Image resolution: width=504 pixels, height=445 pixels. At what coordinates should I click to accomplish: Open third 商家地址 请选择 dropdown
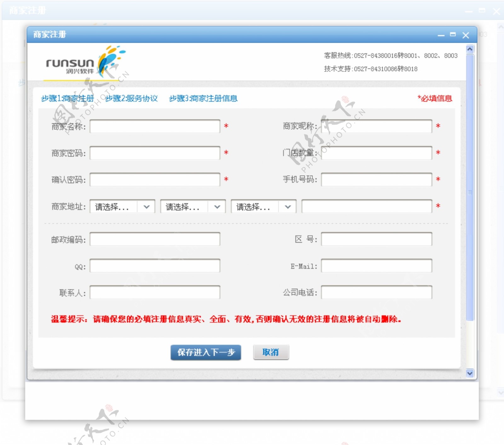point(263,207)
